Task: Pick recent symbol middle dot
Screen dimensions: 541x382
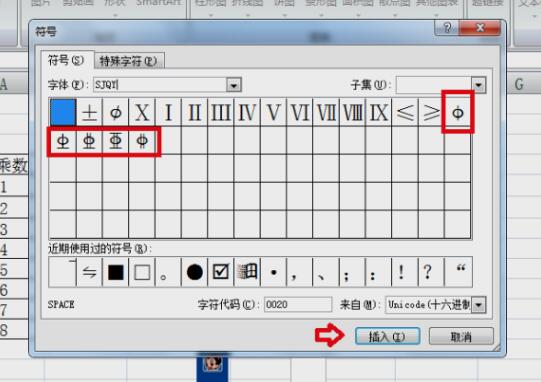Action: click(x=273, y=272)
